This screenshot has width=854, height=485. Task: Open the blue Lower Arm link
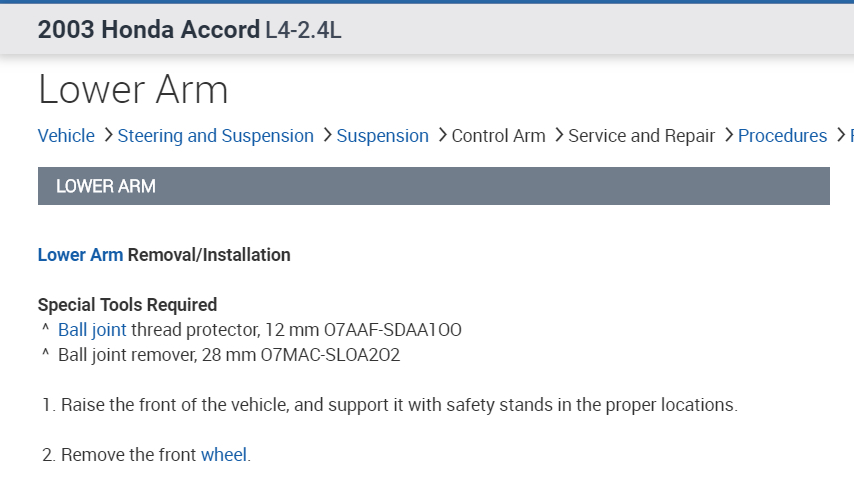(80, 255)
